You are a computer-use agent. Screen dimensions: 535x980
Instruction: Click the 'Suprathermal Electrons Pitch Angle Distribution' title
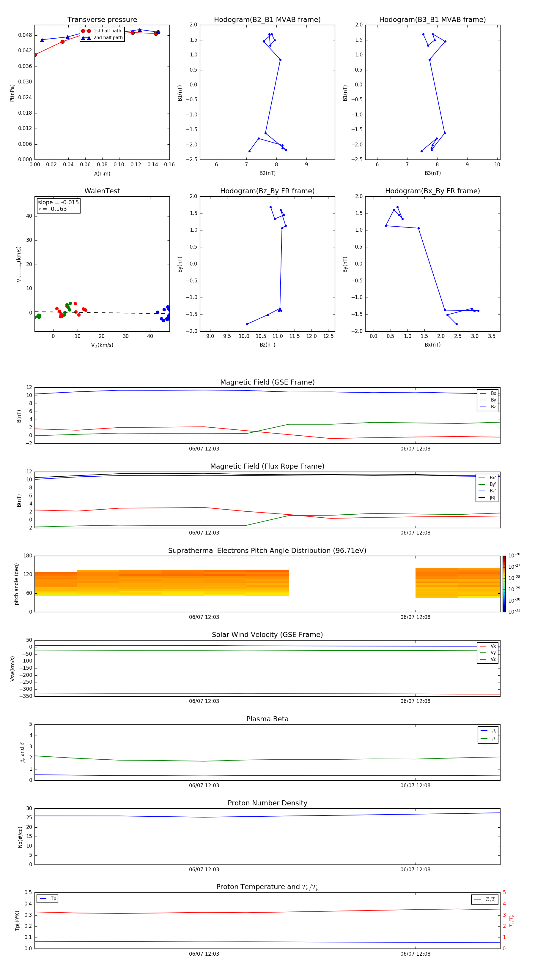coord(267,551)
